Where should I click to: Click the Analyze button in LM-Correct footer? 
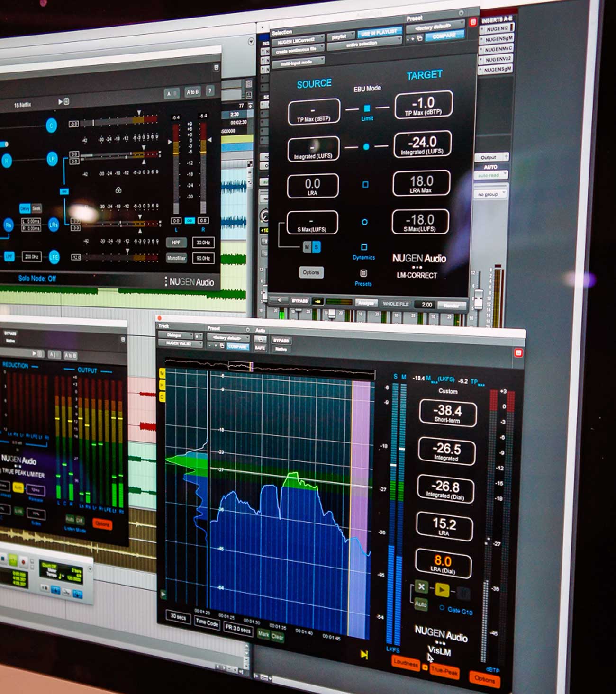(x=366, y=303)
